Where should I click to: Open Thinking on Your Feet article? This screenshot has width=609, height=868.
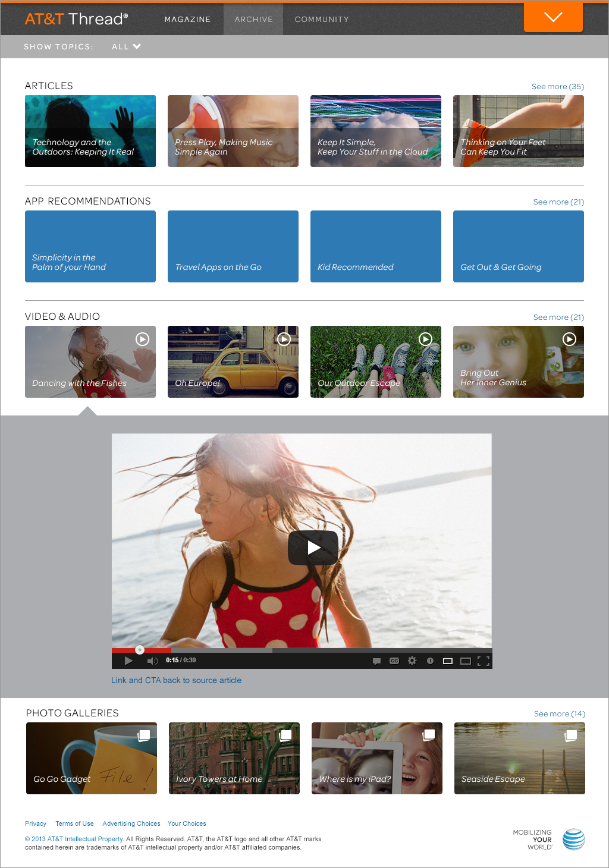pyautogui.click(x=519, y=131)
